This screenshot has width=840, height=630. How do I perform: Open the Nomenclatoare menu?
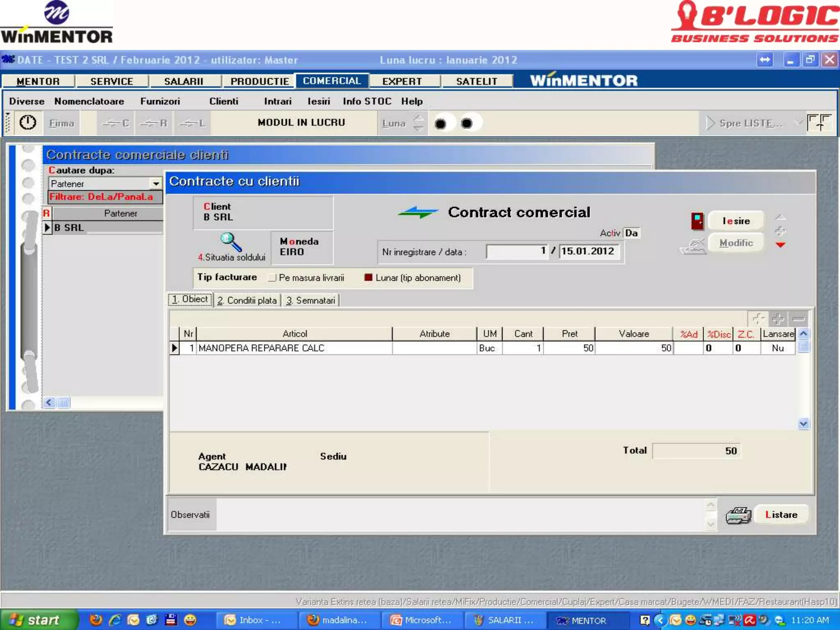point(89,101)
